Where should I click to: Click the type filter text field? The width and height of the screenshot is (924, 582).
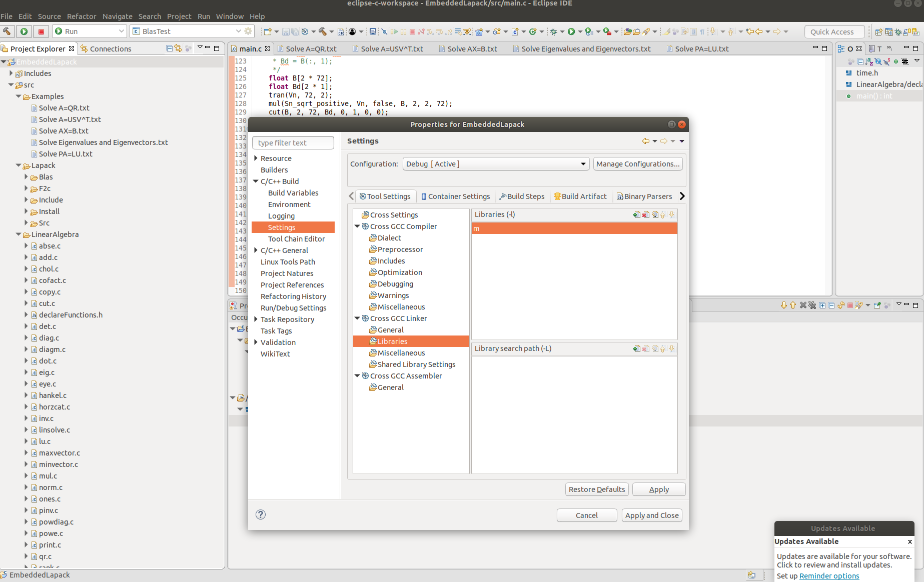tap(293, 143)
